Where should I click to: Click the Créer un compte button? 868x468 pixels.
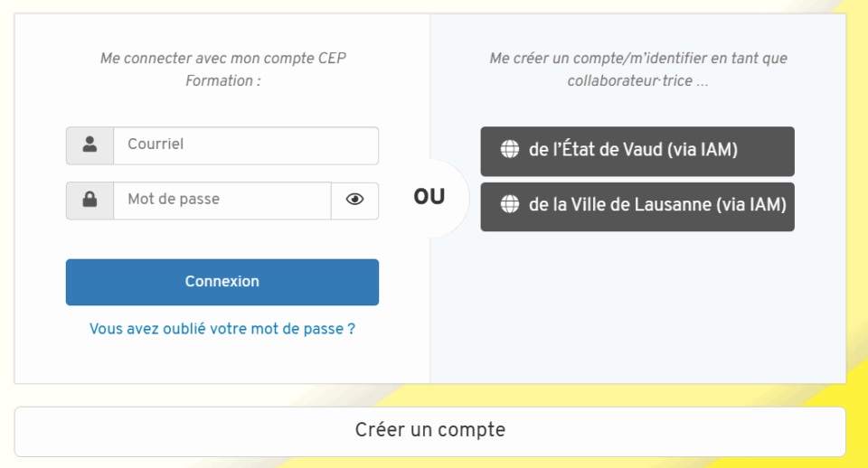pos(429,430)
